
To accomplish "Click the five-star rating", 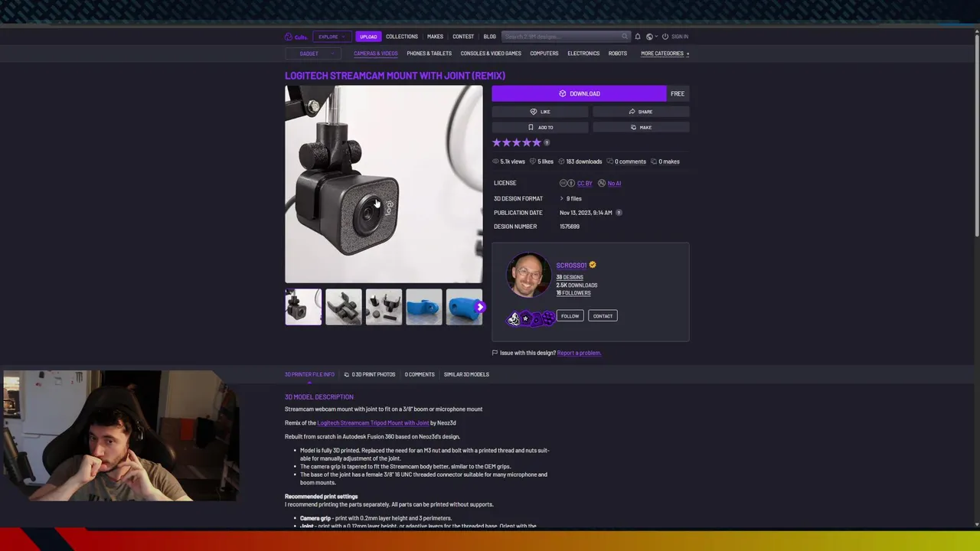I will pyautogui.click(x=516, y=142).
